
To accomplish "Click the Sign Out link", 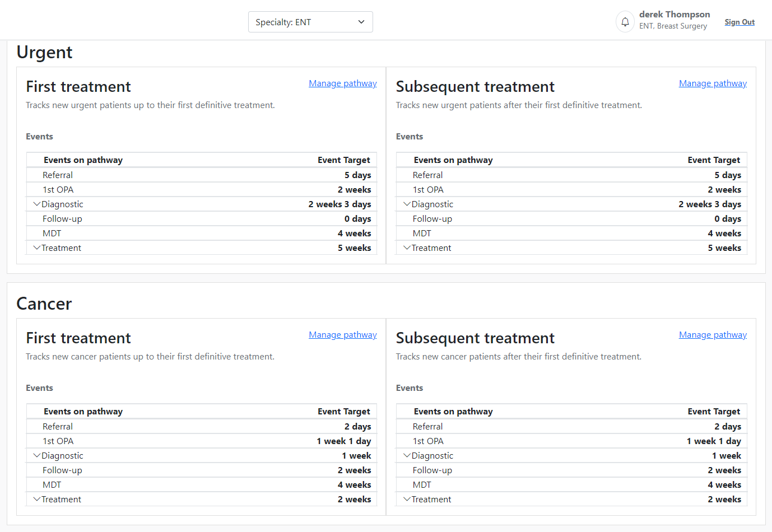I will coord(739,22).
